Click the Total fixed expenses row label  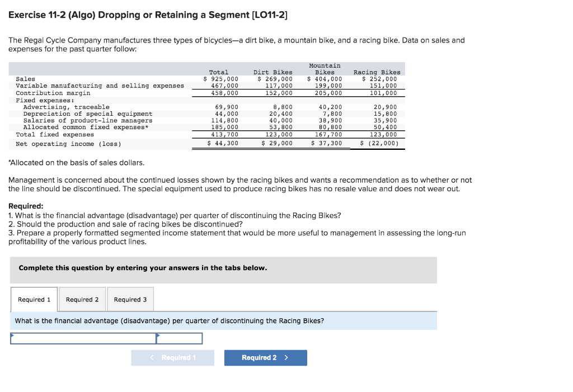55,134
